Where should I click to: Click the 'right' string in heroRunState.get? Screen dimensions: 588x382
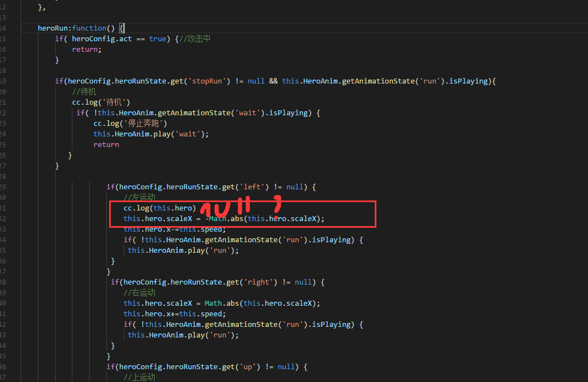click(x=258, y=282)
